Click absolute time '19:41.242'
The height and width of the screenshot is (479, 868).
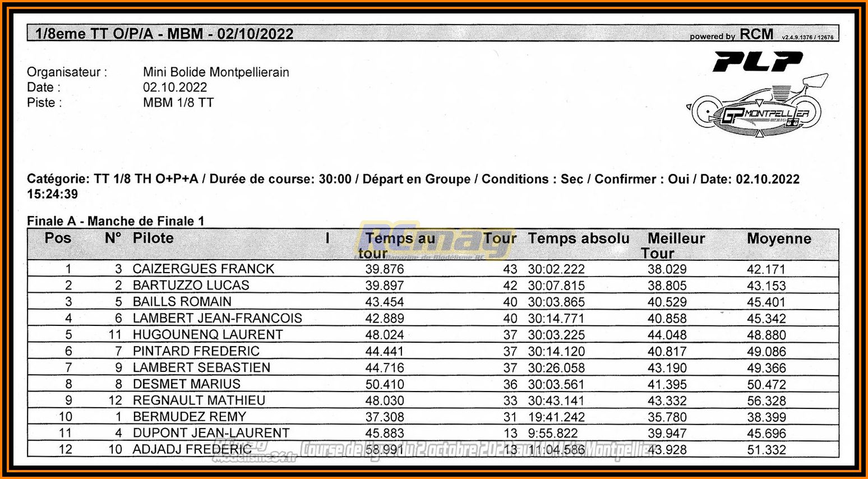[x=556, y=417]
